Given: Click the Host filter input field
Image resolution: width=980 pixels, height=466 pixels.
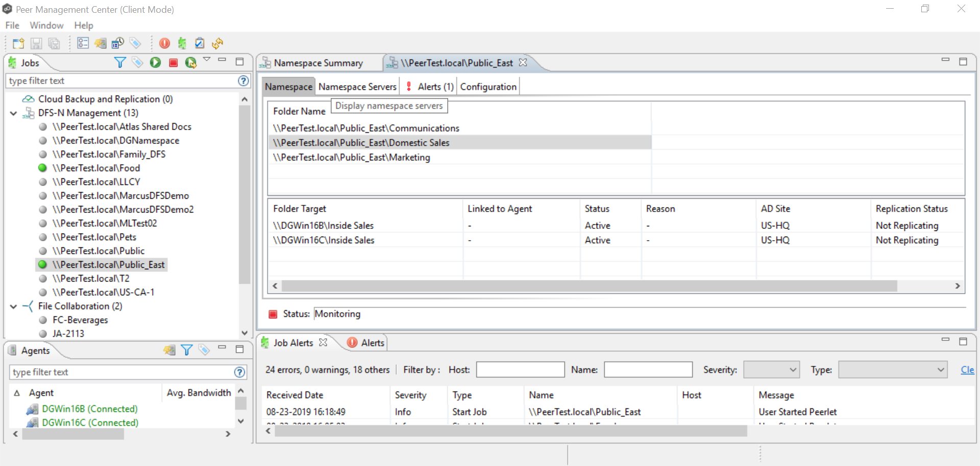Looking at the screenshot, I should (x=520, y=369).
